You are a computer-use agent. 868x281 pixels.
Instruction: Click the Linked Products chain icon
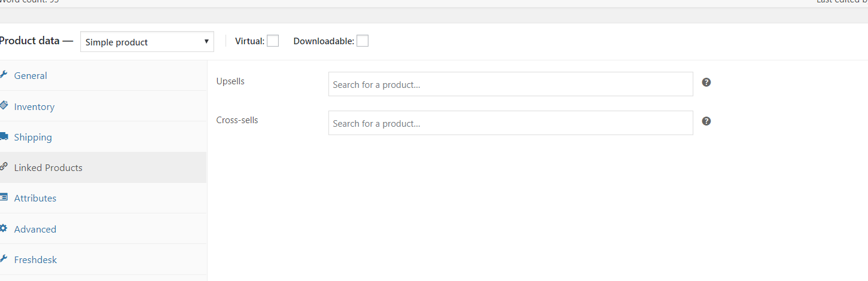point(4,167)
